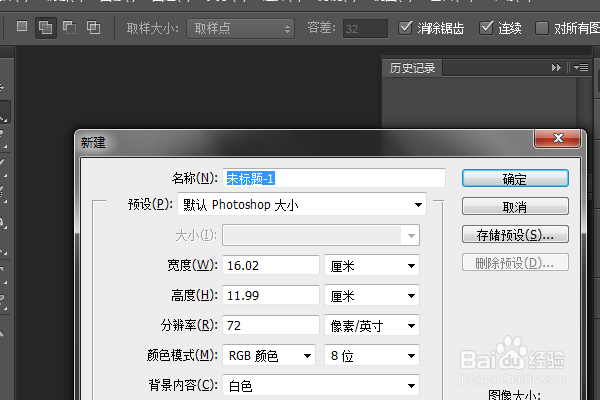
Task: Select the New Selection mode icon
Action: 22,26
